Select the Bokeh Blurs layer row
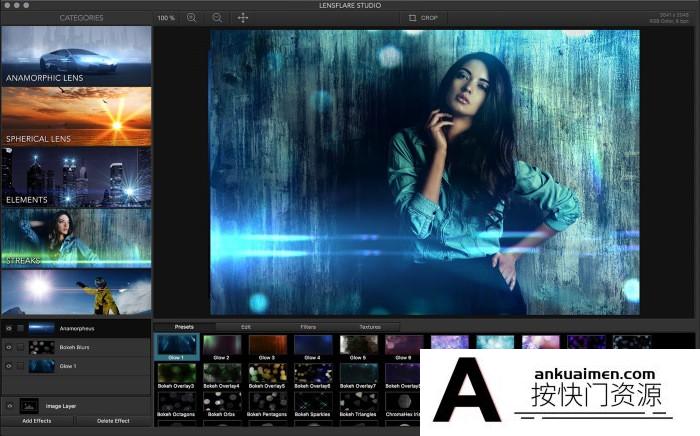Viewport: 700px width, 436px height. (x=76, y=347)
